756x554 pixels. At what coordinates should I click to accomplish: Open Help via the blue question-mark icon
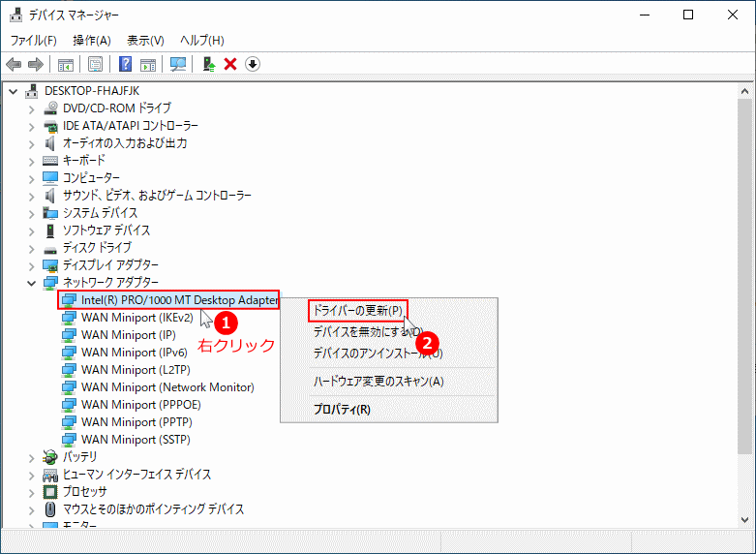[x=125, y=64]
